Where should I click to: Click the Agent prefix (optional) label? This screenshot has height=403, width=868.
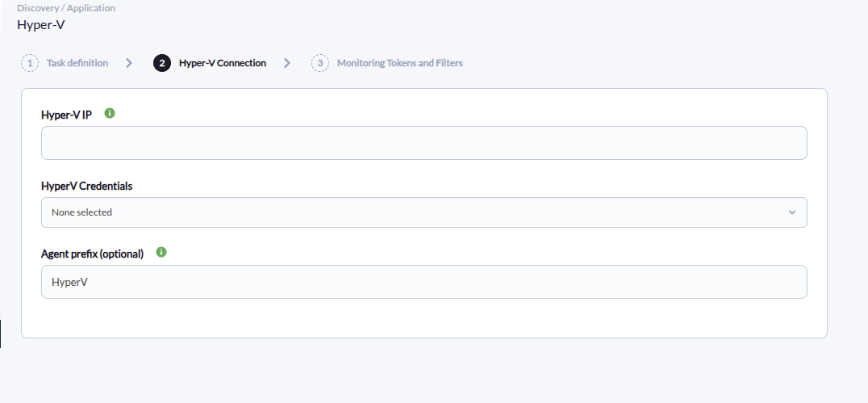(93, 254)
